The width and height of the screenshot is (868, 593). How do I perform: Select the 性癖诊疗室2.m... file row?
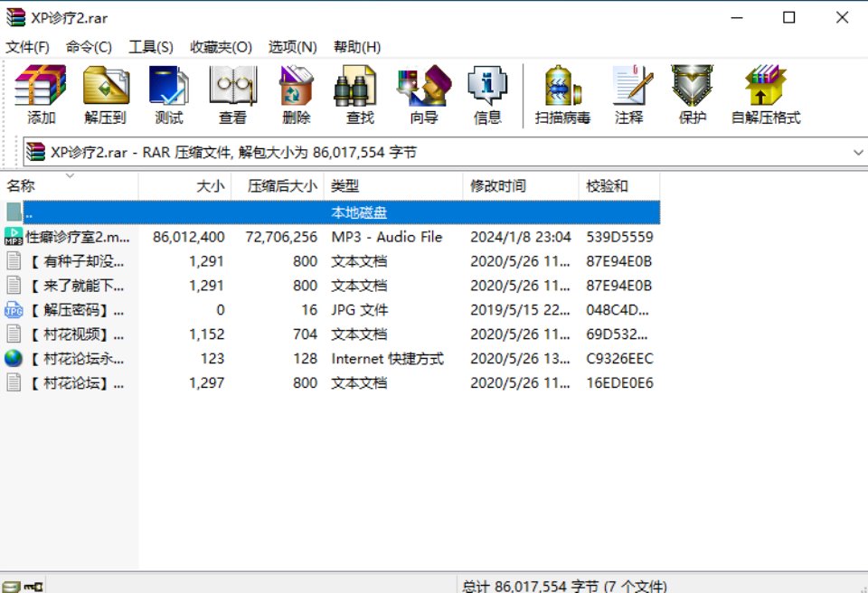point(330,237)
